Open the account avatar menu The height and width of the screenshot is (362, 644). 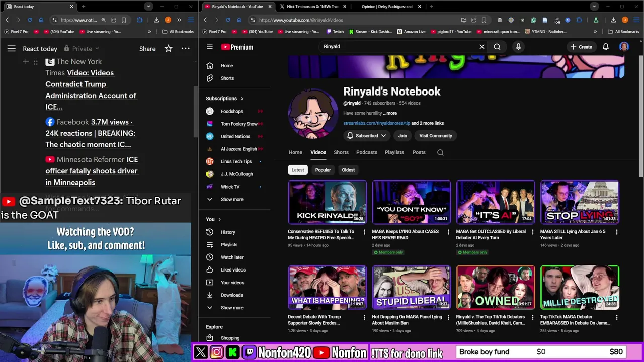pyautogui.click(x=624, y=47)
